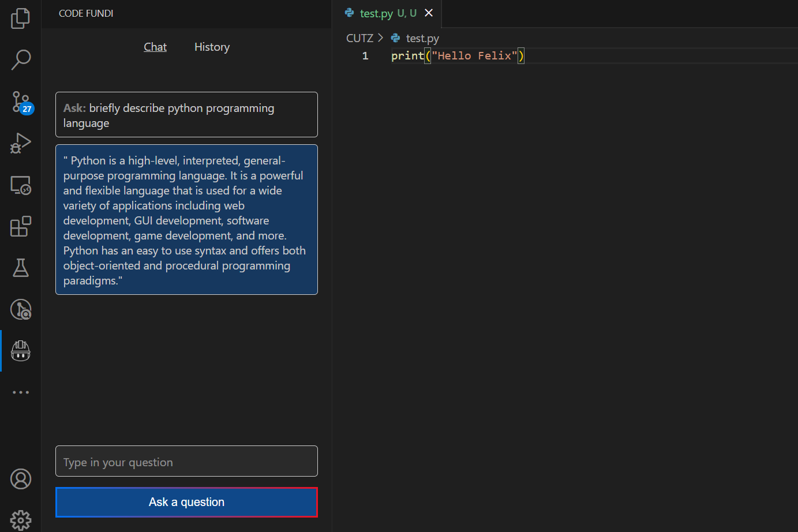
Task: Switch to the Chat tab
Action: (x=155, y=47)
